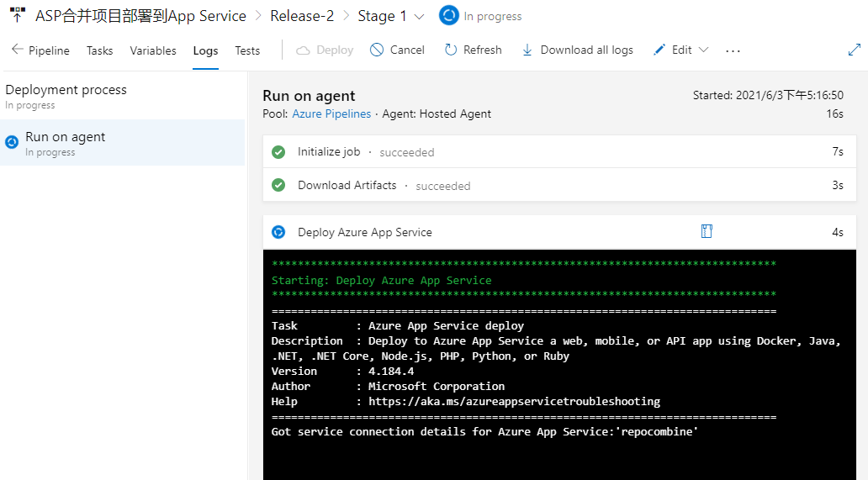Click the release pipeline icon at top left
This screenshot has width=868, height=480.
[x=17, y=14]
